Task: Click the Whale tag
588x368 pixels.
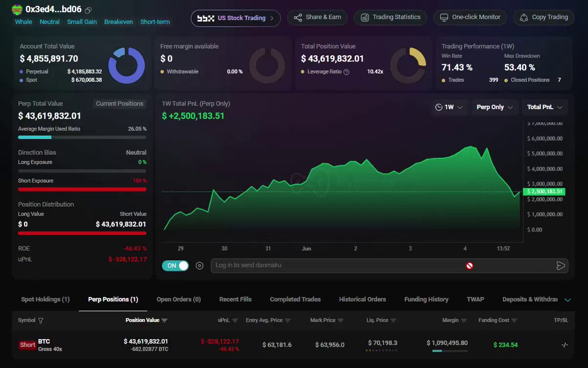Action: (x=24, y=22)
